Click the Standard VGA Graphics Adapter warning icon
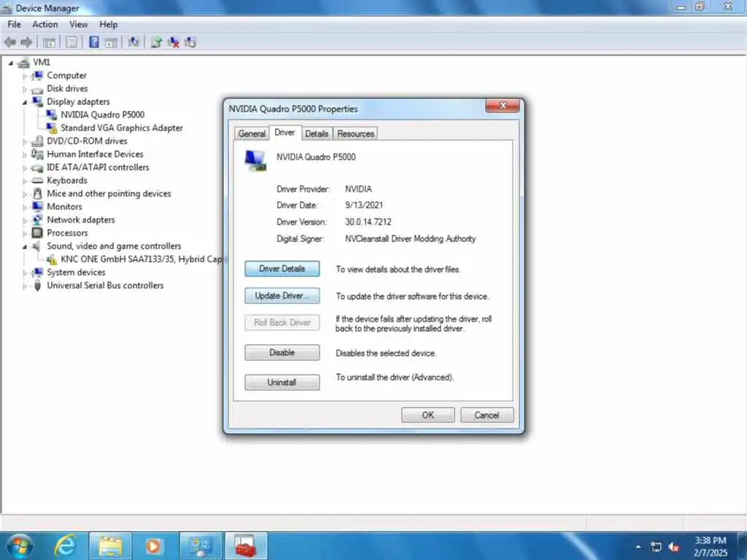Image resolution: width=747 pixels, height=560 pixels. (52, 128)
